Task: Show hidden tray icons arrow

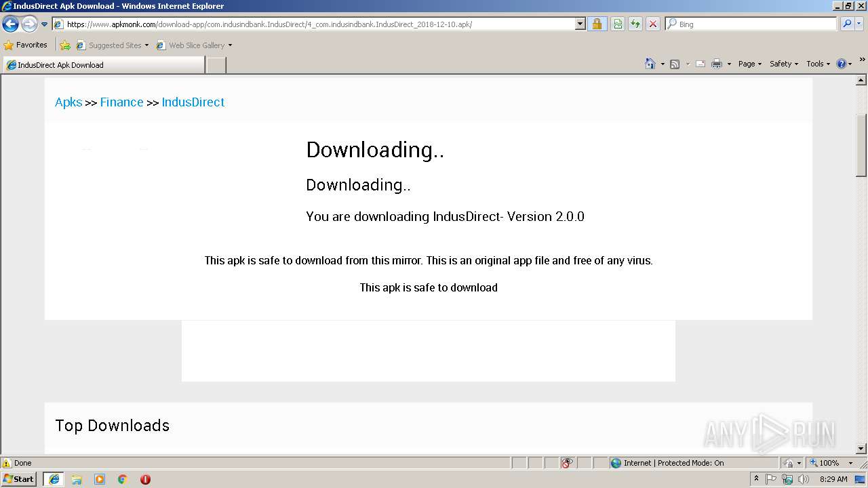Action: 756,479
